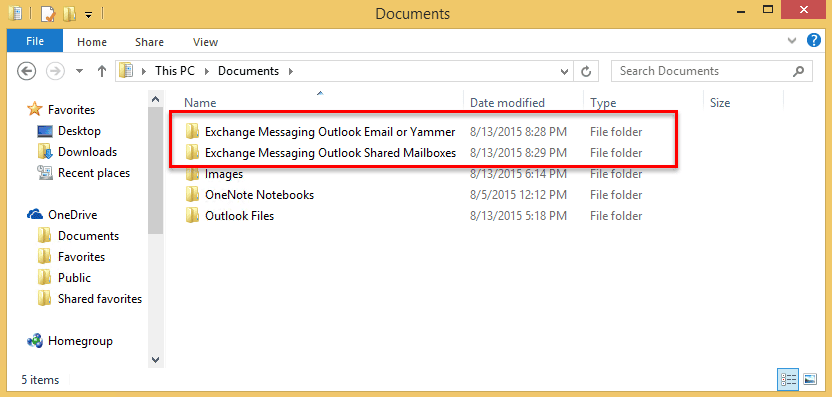Maximize the Documents window

coord(768,9)
